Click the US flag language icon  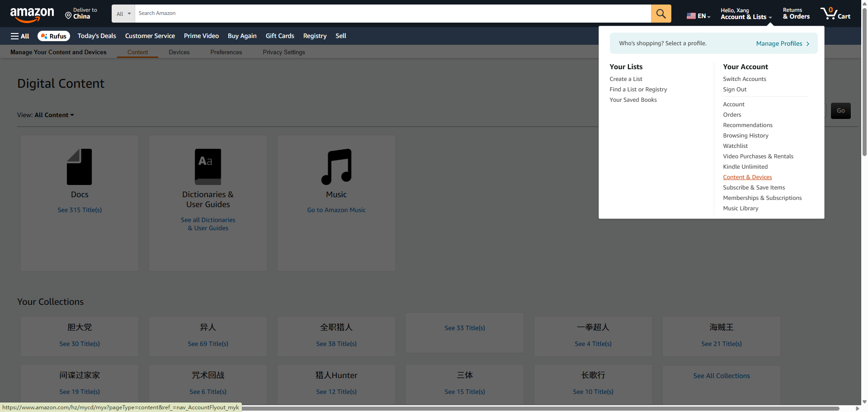(x=691, y=16)
